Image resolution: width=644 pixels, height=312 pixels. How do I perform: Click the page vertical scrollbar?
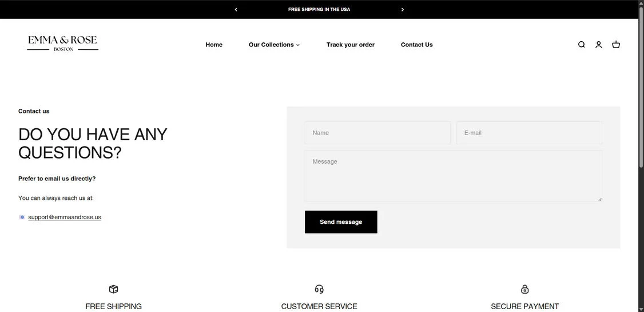point(641,86)
